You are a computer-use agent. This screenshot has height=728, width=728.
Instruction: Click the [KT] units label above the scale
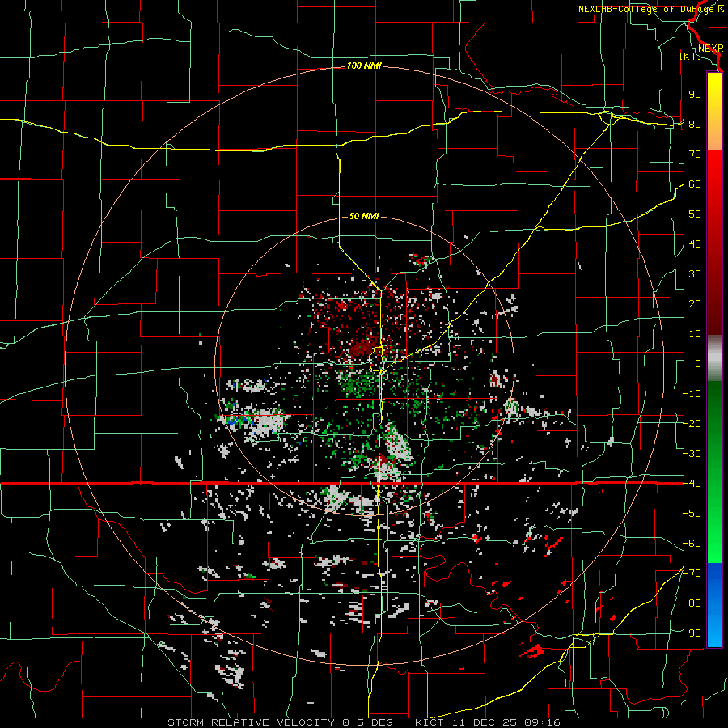click(x=690, y=56)
